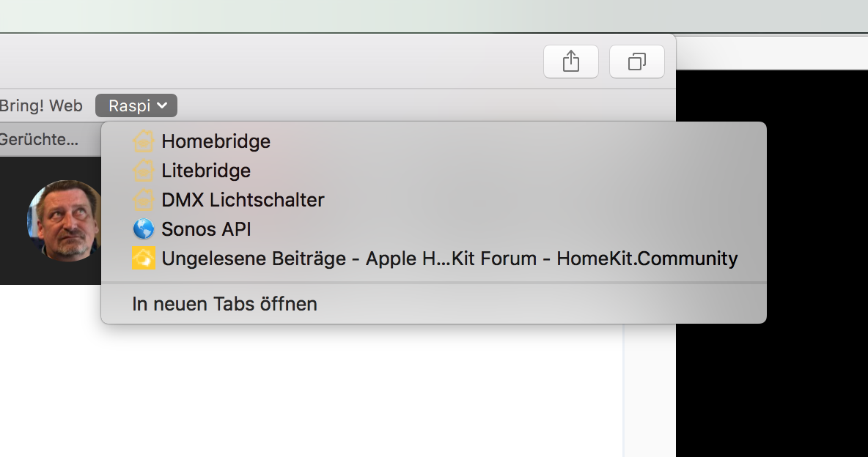
Task: Click the user avatar photo
Action: (64, 220)
